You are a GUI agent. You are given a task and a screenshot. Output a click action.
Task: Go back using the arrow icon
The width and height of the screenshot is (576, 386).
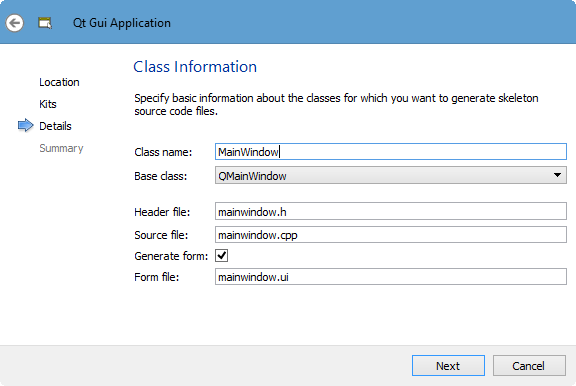(15, 23)
